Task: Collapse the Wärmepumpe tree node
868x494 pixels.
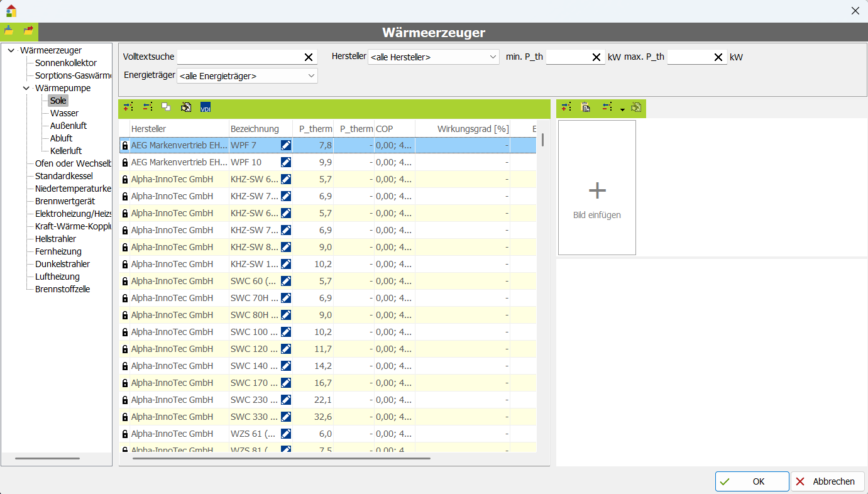Action: tap(26, 88)
